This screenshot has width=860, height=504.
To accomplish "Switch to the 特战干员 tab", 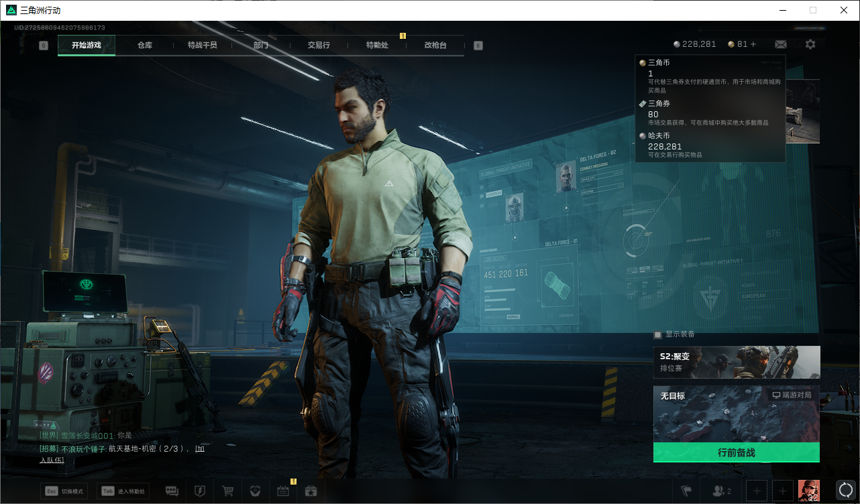I will coord(203,45).
